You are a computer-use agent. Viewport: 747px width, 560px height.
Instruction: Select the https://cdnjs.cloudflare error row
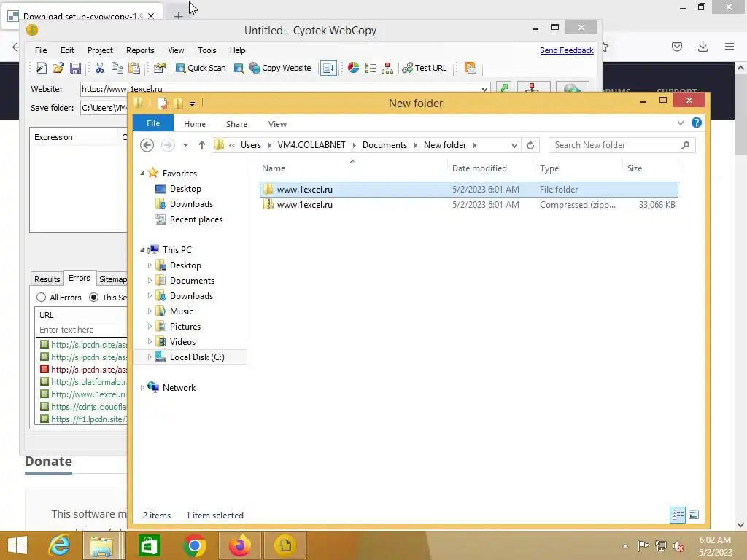click(84, 407)
